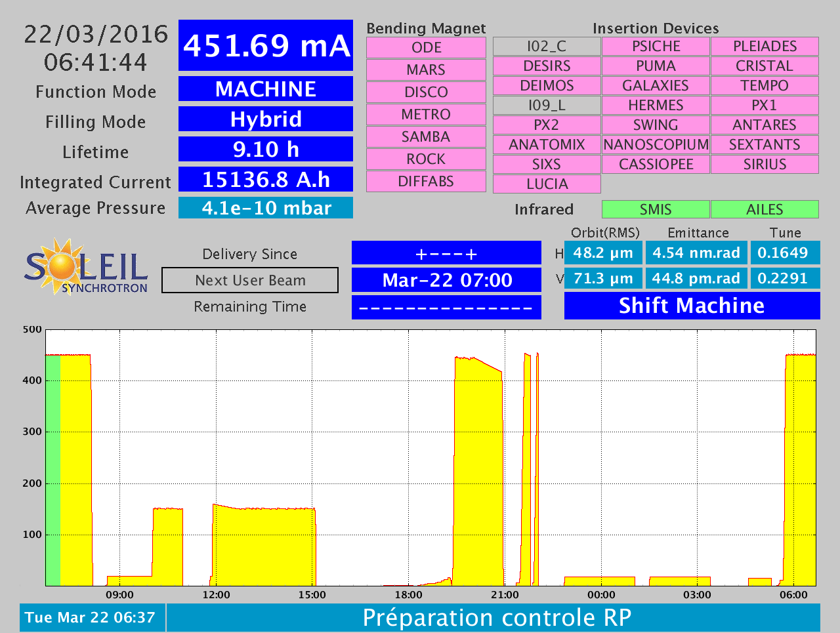
Task: Click the 451.69 mA beam current display
Action: point(266,45)
